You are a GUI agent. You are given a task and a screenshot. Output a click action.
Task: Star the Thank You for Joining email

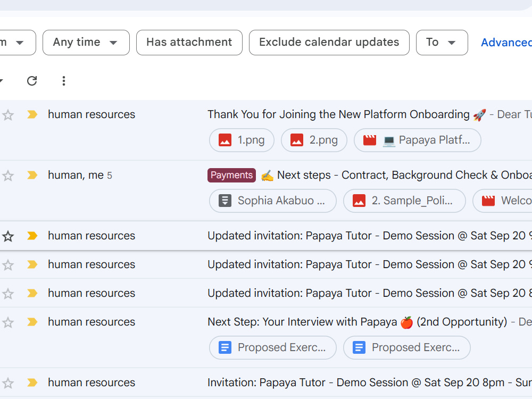click(8, 115)
